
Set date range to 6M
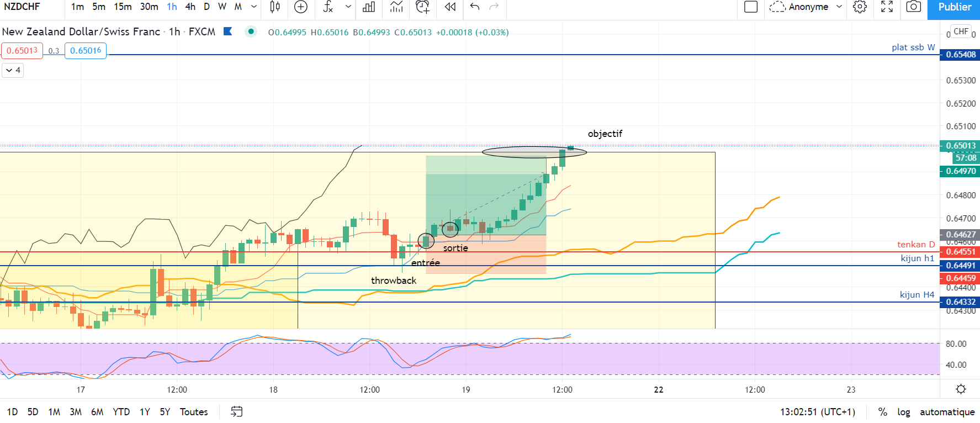(97, 412)
